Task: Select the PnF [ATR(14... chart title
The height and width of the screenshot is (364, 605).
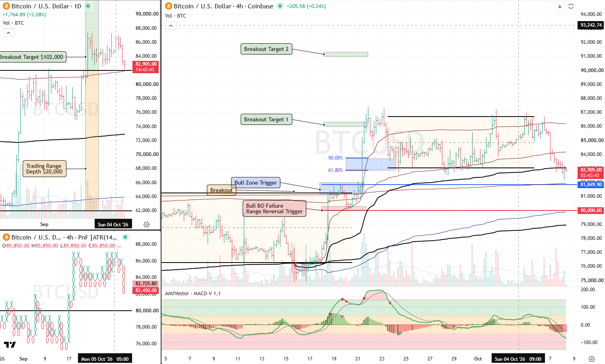Action: point(64,237)
